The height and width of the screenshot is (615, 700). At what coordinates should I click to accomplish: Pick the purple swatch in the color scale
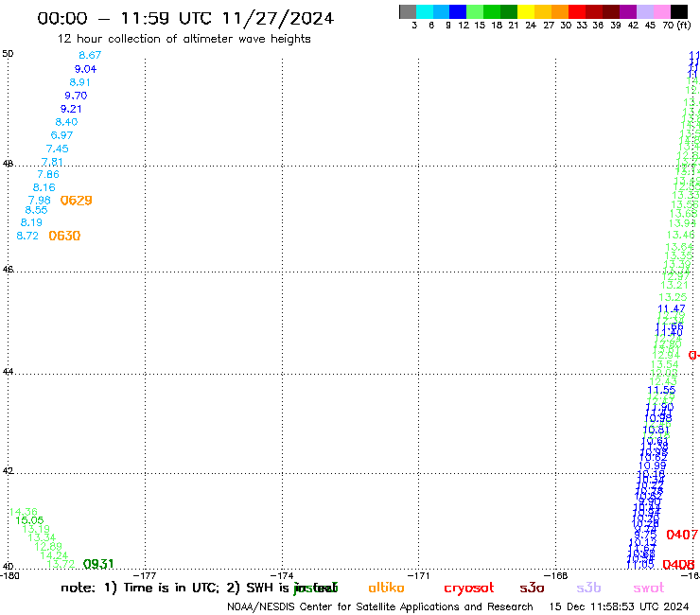pyautogui.click(x=628, y=11)
